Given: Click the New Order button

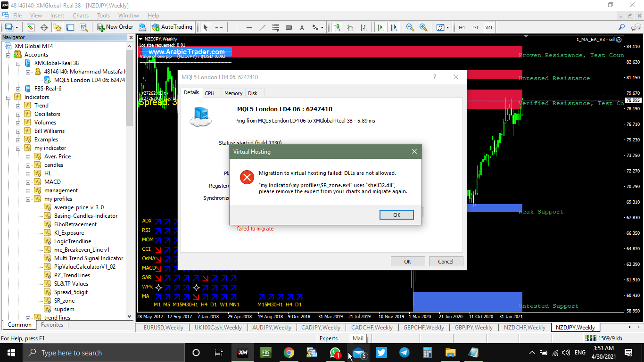Looking at the screenshot, I should click(115, 27).
